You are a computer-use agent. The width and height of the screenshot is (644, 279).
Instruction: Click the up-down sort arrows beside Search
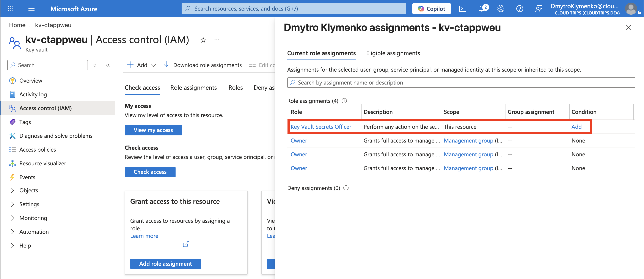[95, 65]
